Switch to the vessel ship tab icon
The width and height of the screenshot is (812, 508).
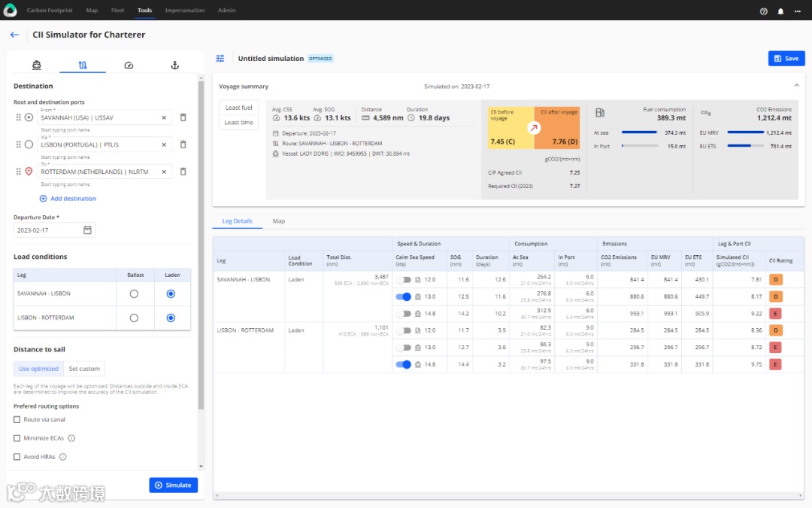[x=36, y=65]
